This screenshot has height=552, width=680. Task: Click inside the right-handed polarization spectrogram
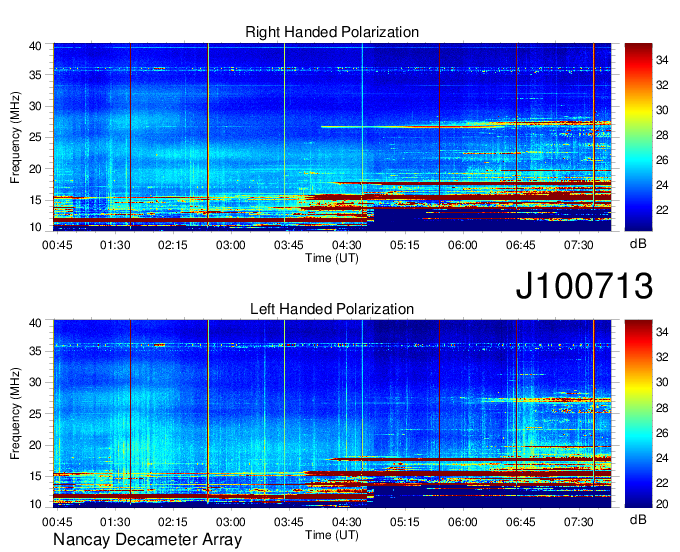coord(332,137)
